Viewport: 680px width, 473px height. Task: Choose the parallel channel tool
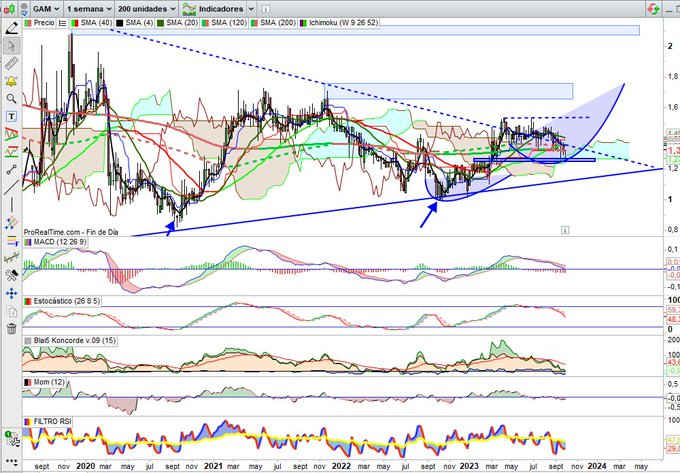pyautogui.click(x=12, y=223)
